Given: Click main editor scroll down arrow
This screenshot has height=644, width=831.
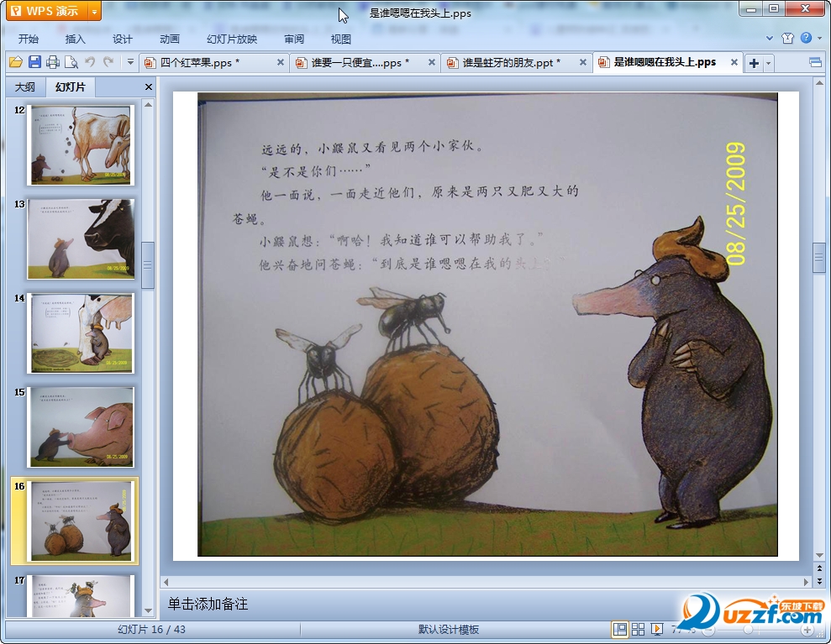Looking at the screenshot, I should (819, 555).
